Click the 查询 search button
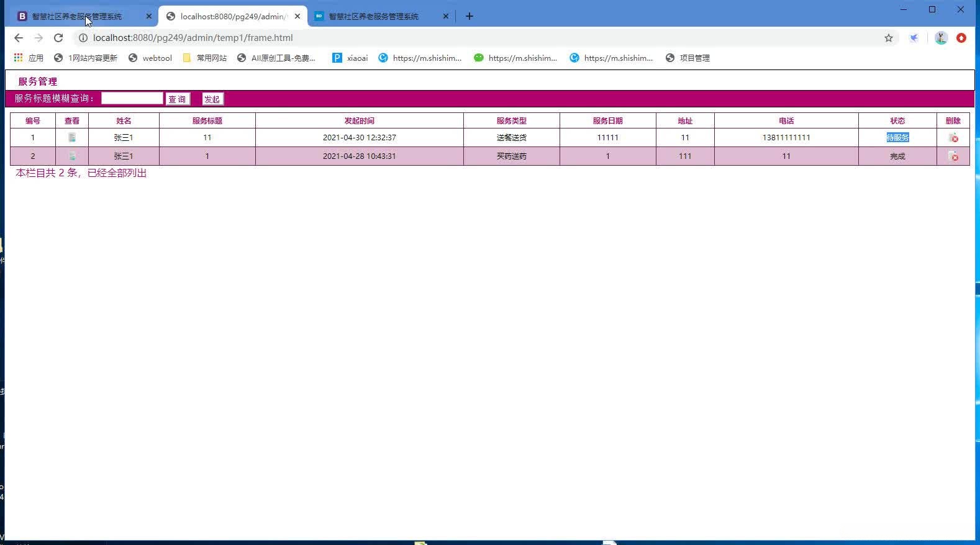Image resolution: width=980 pixels, height=545 pixels. [x=178, y=99]
